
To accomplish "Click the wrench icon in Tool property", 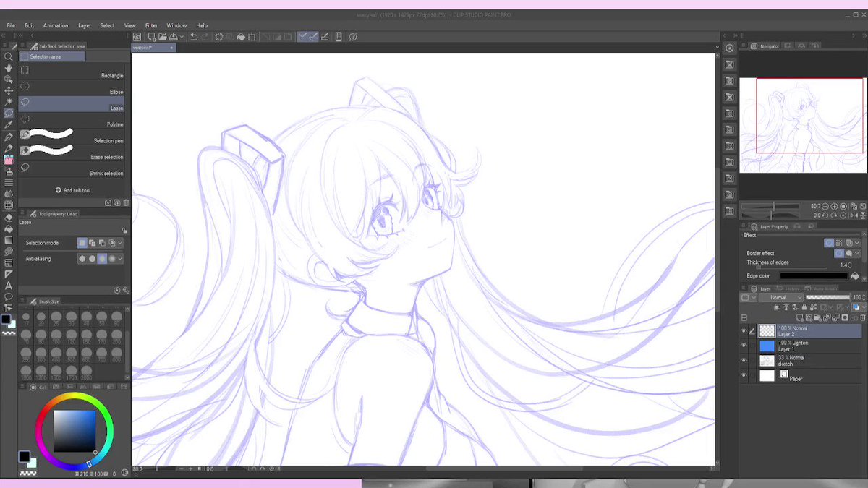I will pyautogui.click(x=126, y=290).
